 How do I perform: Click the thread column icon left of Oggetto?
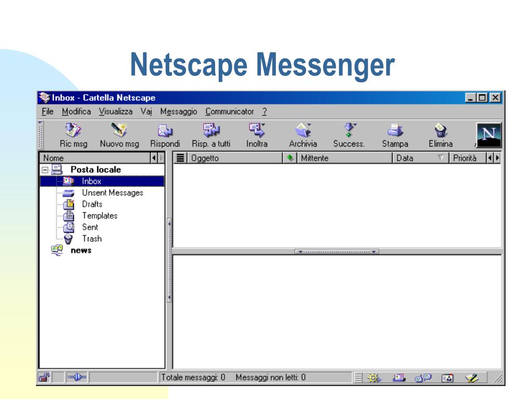[180, 158]
